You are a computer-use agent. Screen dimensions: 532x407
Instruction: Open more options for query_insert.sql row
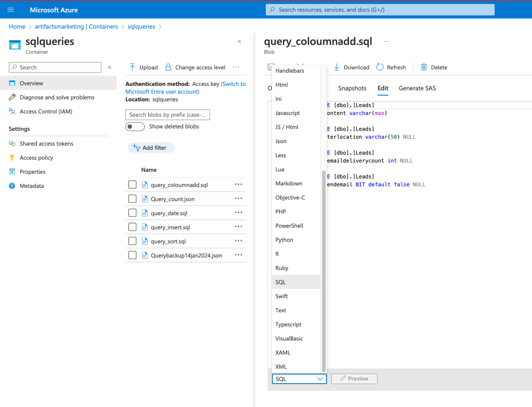(239, 226)
